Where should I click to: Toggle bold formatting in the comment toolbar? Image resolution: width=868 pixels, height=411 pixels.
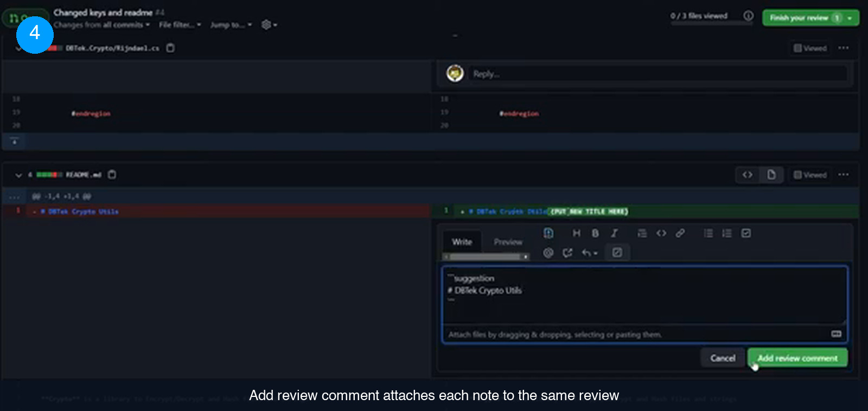tap(595, 233)
